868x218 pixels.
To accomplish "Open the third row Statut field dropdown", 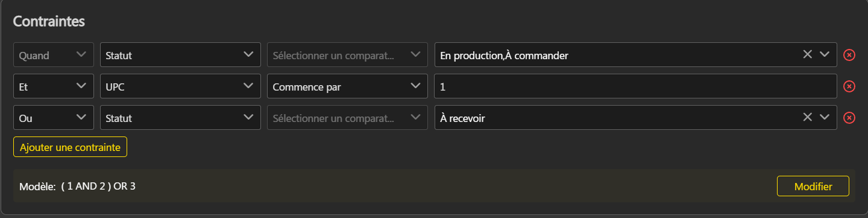I will 180,118.
